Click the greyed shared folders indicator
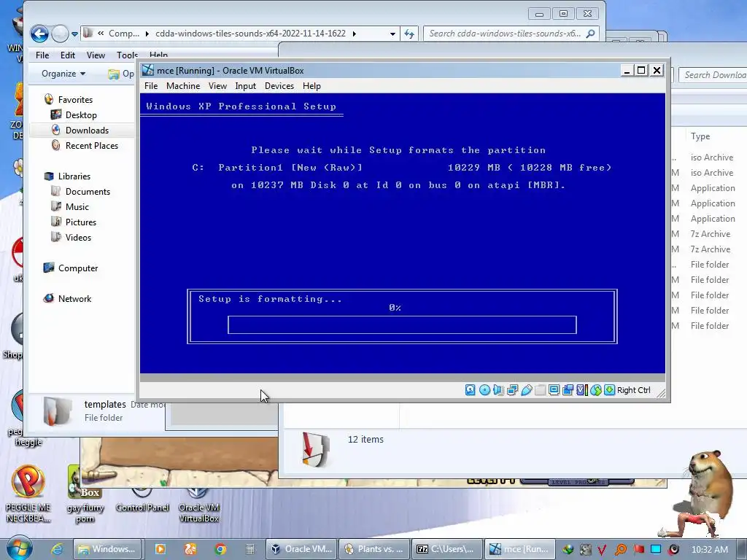This screenshot has height=560, width=747. tap(541, 390)
